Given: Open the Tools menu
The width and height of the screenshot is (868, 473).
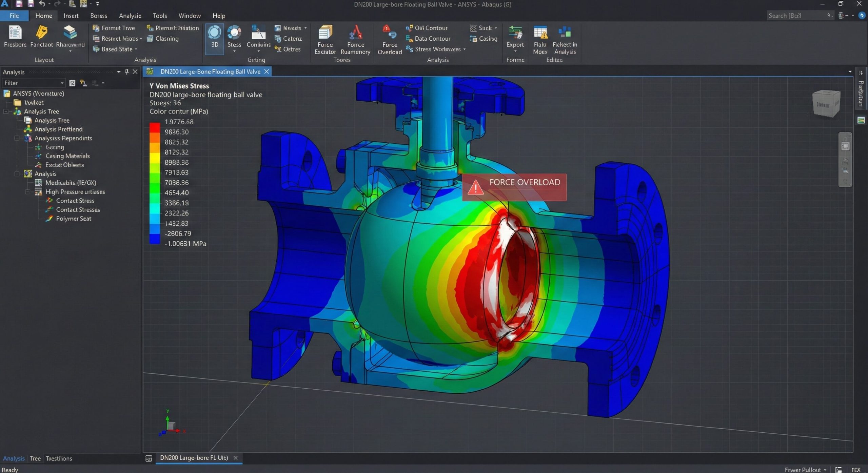Looking at the screenshot, I should [159, 16].
